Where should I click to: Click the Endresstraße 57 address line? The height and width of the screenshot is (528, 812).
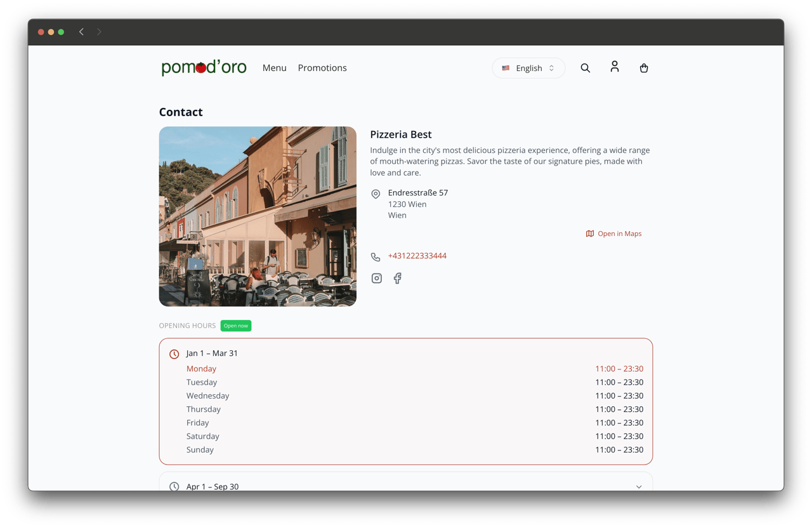[418, 192]
